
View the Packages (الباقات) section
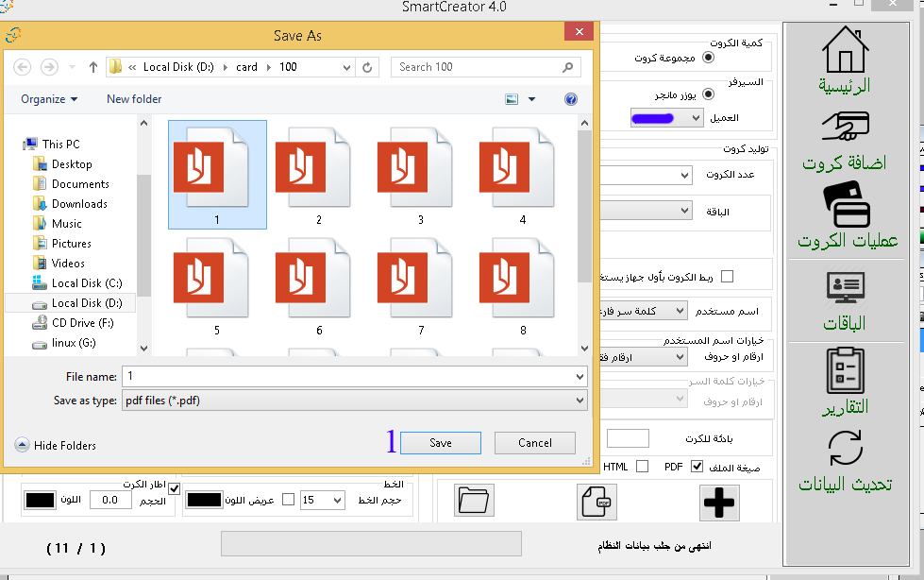click(x=847, y=288)
